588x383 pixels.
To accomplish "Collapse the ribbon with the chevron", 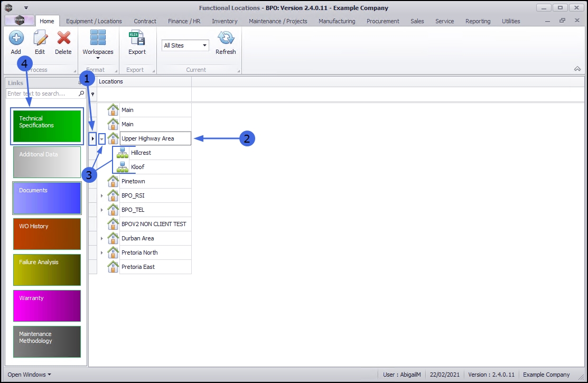I will coord(577,69).
